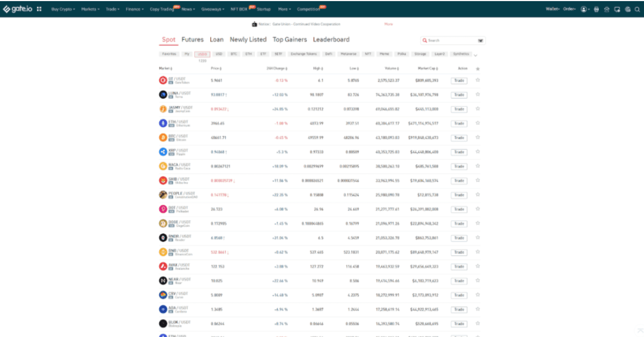The height and width of the screenshot is (337, 644).
Task: Click into the market Search field
Action: click(x=452, y=41)
